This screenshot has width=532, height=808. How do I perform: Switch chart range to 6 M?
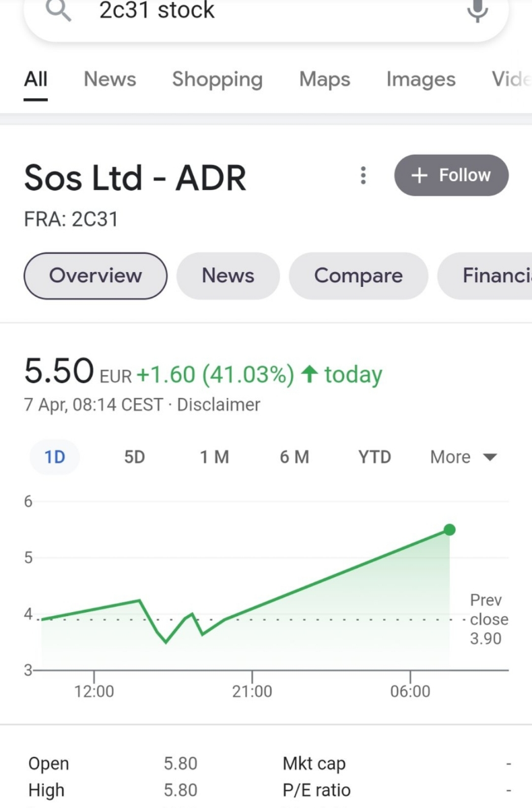(294, 457)
